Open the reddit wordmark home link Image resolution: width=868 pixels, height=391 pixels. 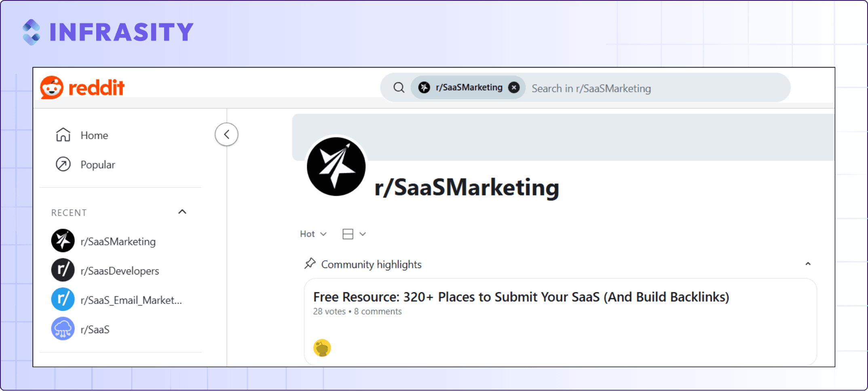(x=96, y=88)
